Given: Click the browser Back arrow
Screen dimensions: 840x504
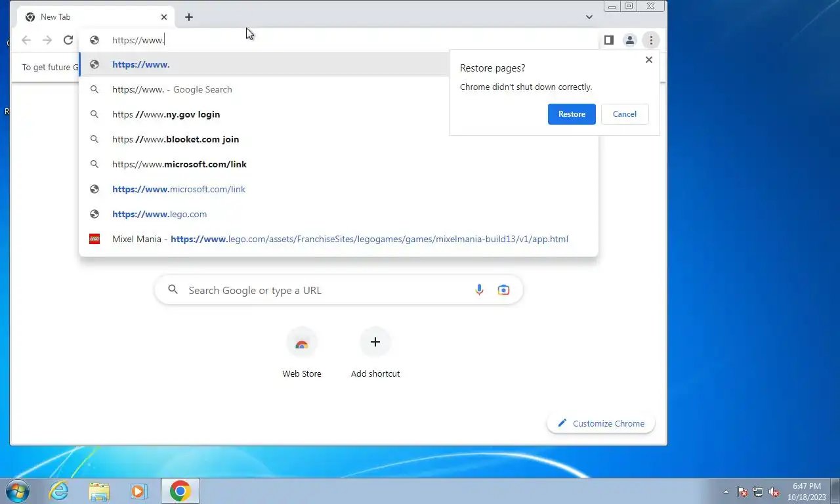Looking at the screenshot, I should pos(26,40).
